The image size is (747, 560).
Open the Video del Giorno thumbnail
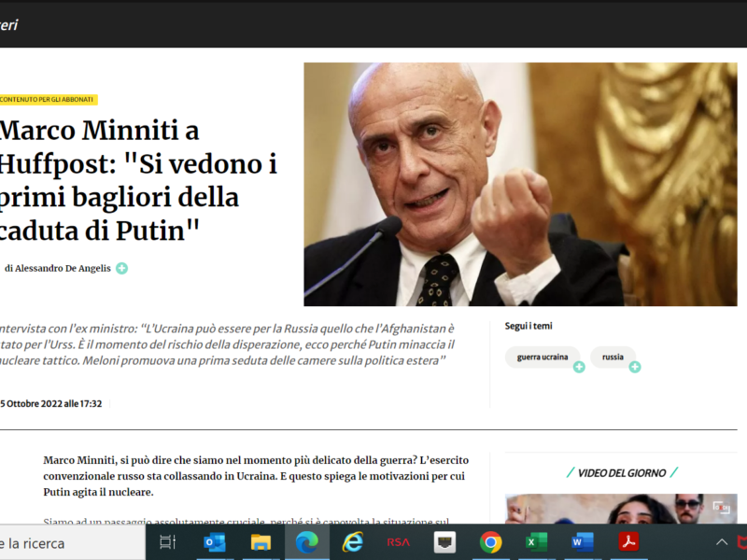(x=621, y=509)
